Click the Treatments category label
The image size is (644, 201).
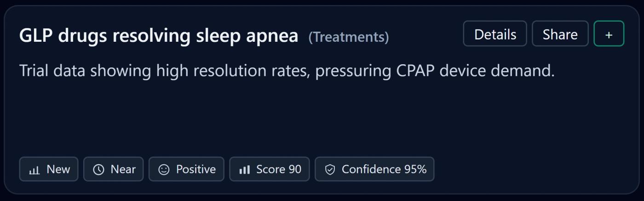coord(348,37)
